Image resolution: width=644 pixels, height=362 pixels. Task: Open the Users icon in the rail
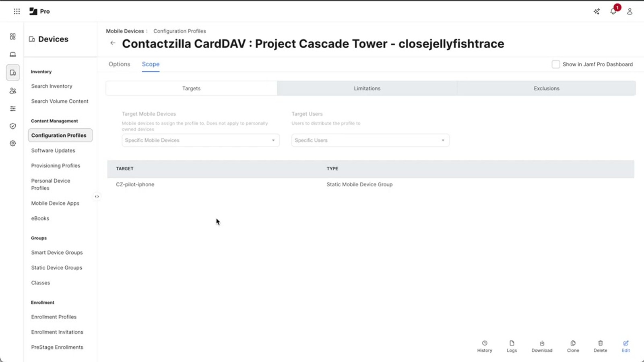coord(13,91)
